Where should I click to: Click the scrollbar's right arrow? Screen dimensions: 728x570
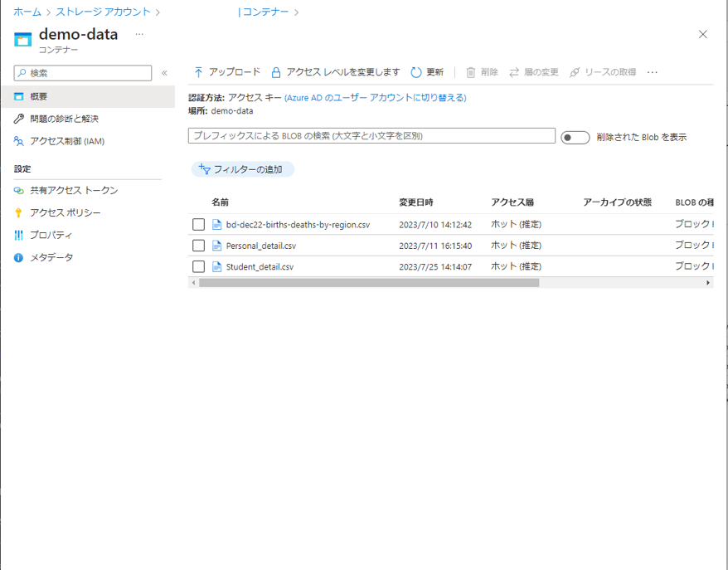[x=708, y=283]
